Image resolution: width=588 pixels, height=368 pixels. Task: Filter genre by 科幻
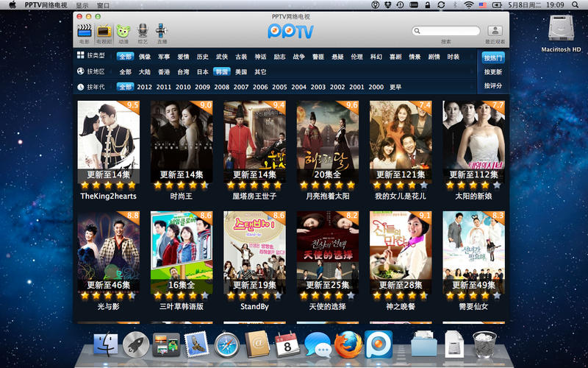pyautogui.click(x=376, y=57)
